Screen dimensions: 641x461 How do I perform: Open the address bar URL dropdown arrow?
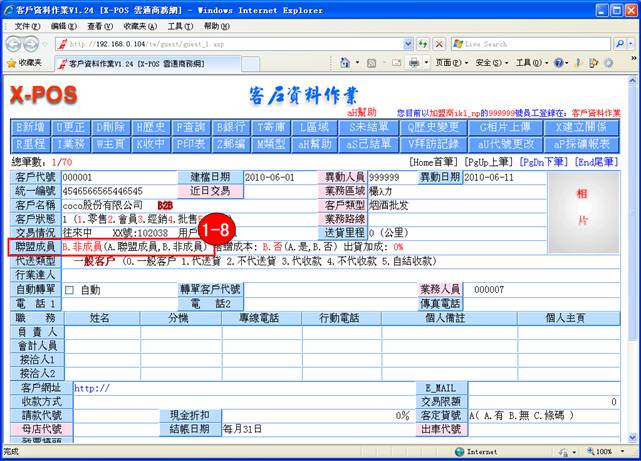tap(406, 44)
